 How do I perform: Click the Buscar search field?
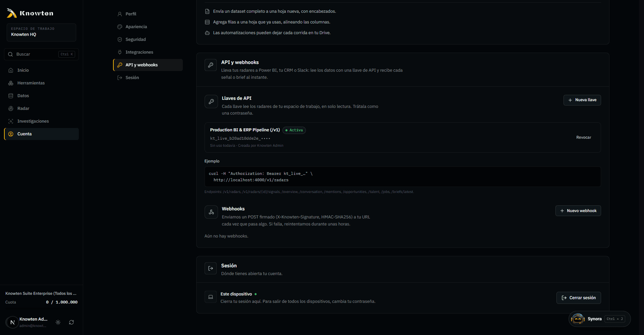(x=41, y=54)
